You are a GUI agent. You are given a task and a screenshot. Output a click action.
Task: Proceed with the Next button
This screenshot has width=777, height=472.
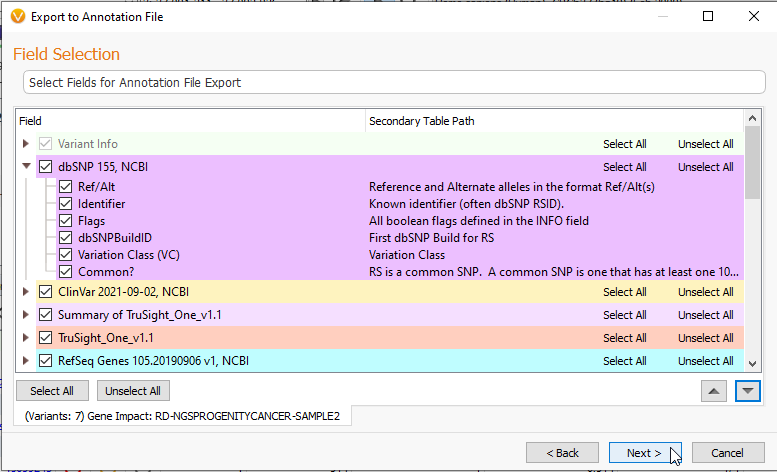645,453
